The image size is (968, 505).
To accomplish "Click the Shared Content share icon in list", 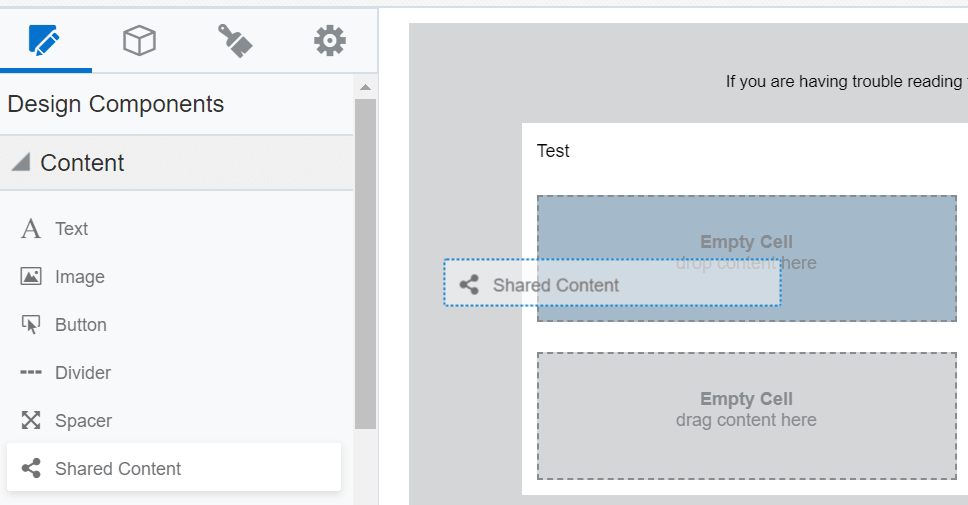I will click(31, 469).
